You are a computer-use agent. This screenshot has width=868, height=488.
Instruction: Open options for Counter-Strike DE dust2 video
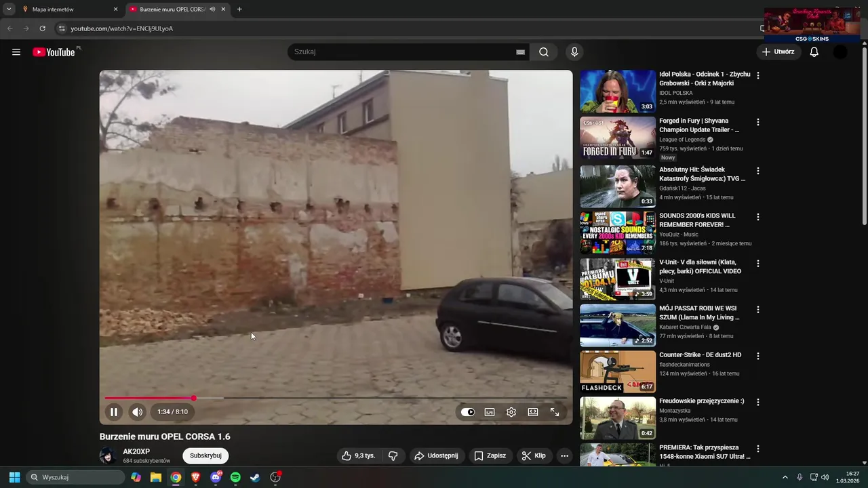(758, 356)
